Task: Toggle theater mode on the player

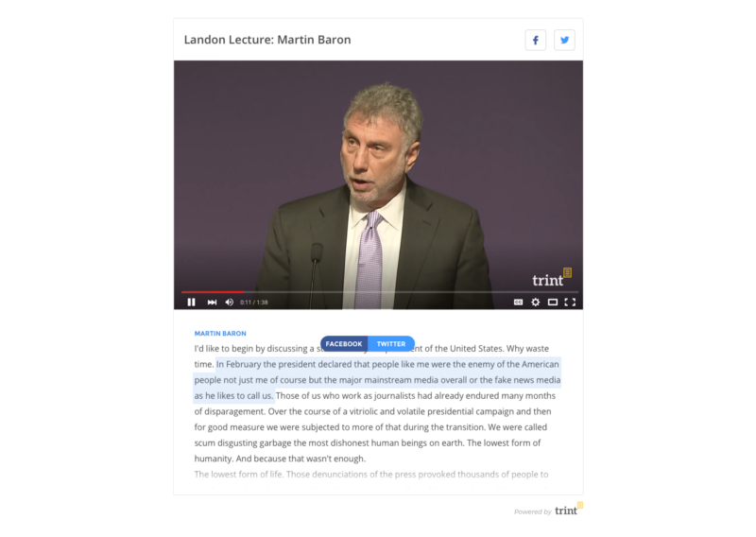Action: (x=553, y=302)
